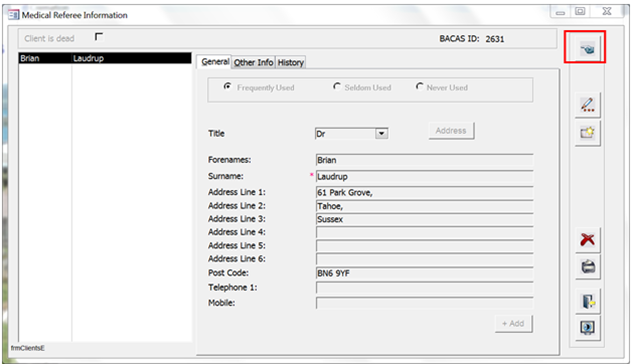Minimize the Medical Referee Information window
Viewport: 631px width, 364px height.
pyautogui.click(x=561, y=12)
